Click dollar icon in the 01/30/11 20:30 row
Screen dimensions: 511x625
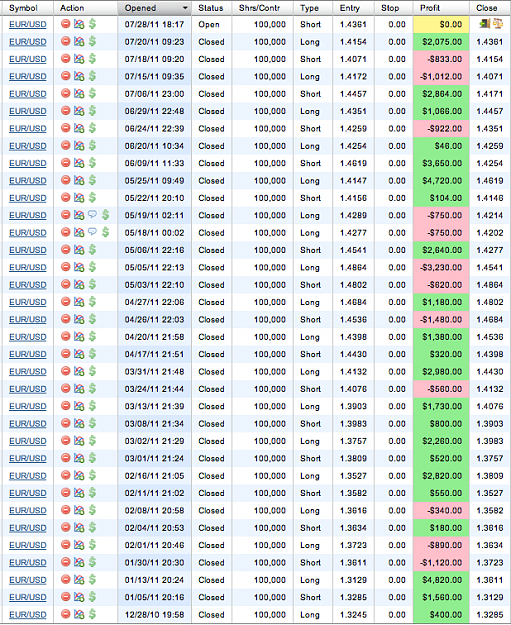[92, 562]
